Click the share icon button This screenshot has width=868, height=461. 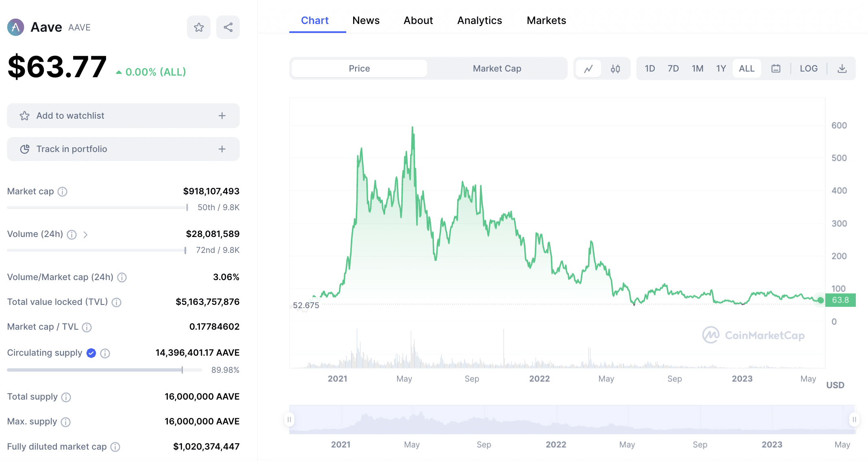(x=228, y=27)
